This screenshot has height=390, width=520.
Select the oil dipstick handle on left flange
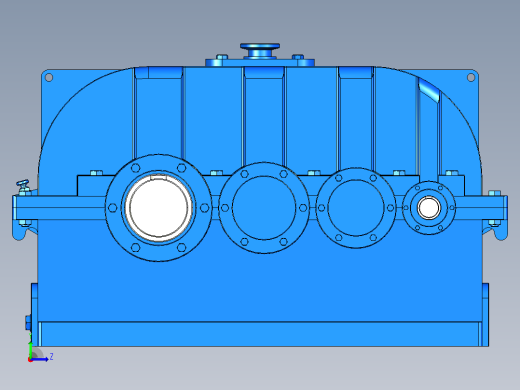(x=23, y=183)
